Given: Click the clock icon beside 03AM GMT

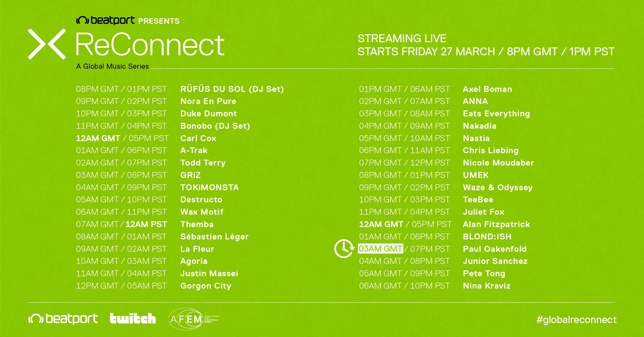Looking at the screenshot, I should tap(344, 249).
